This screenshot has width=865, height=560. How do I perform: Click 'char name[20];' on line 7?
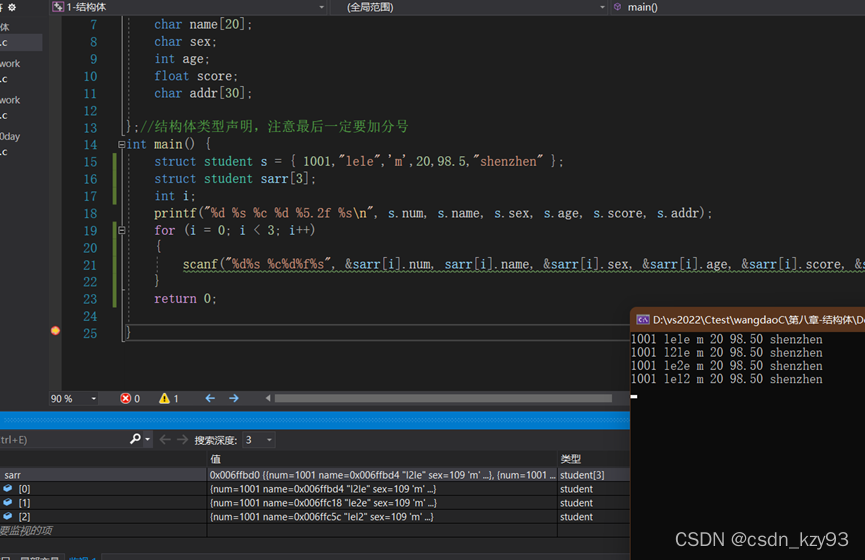pyautogui.click(x=203, y=25)
